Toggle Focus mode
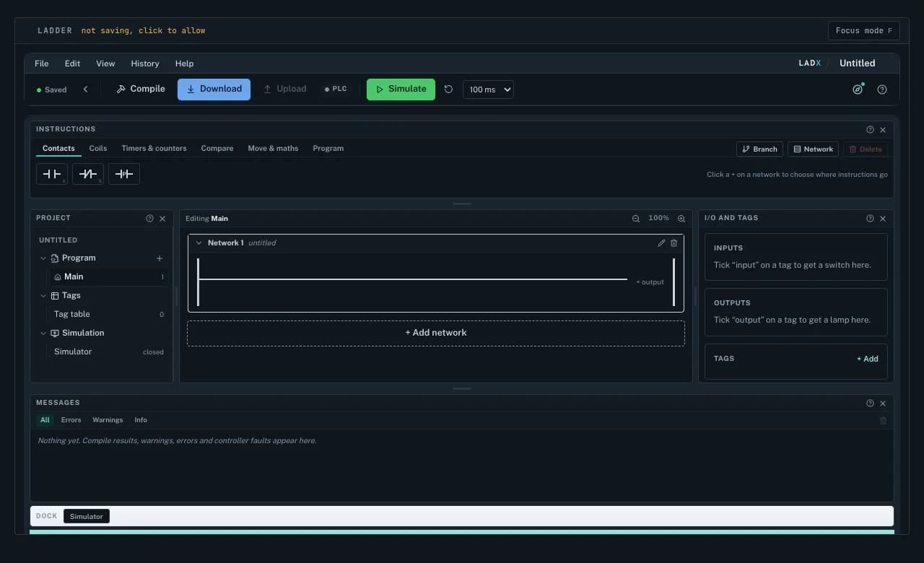 tap(863, 30)
